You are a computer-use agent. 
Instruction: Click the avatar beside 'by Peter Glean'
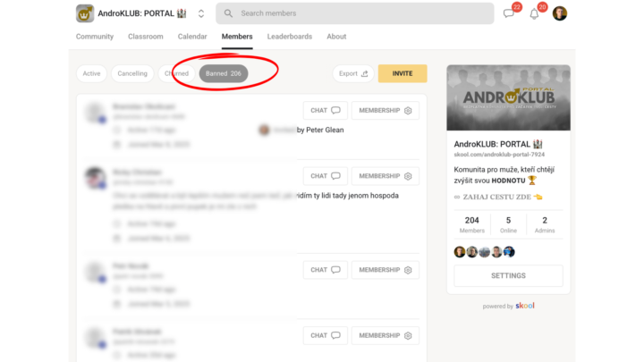264,130
